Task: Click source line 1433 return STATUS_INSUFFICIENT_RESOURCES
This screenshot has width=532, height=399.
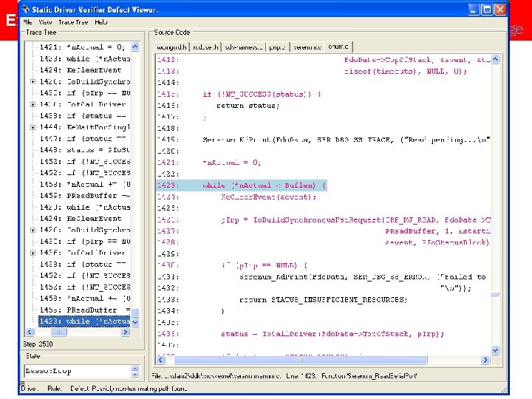Action: (x=323, y=300)
